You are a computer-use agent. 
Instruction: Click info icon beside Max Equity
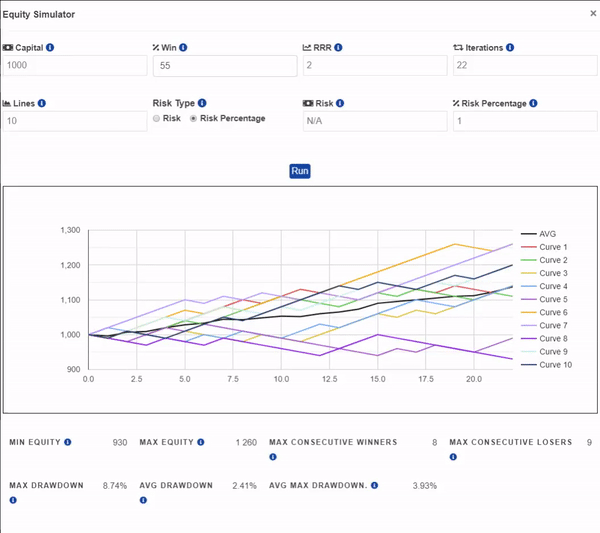[200, 441]
